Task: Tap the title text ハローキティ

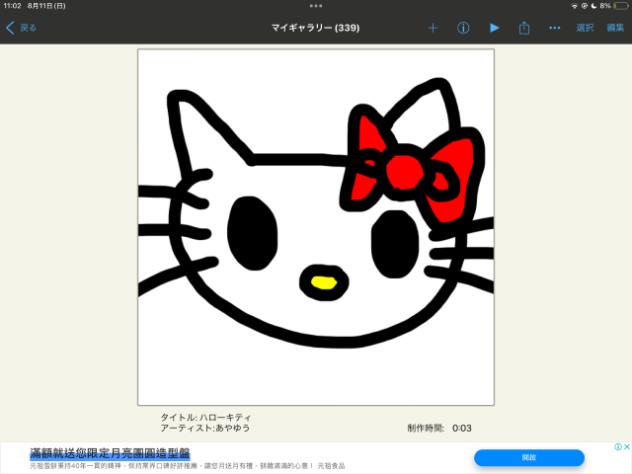Action: 225,417
